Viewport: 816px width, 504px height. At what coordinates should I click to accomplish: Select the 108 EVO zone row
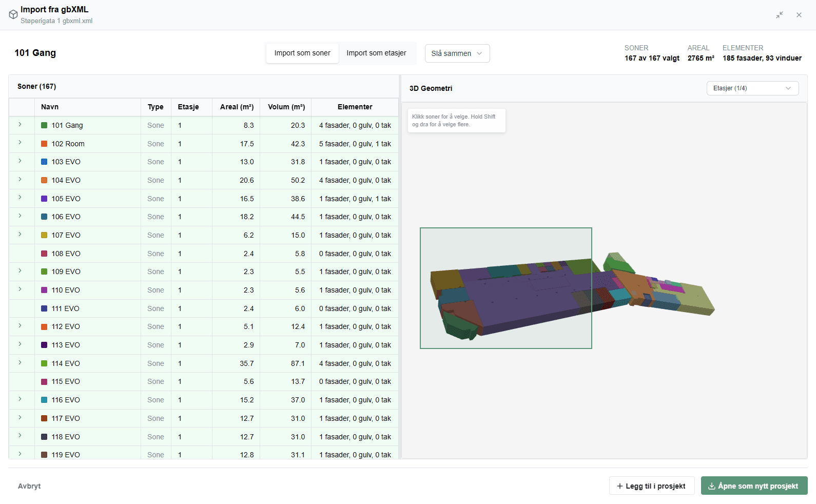point(204,254)
